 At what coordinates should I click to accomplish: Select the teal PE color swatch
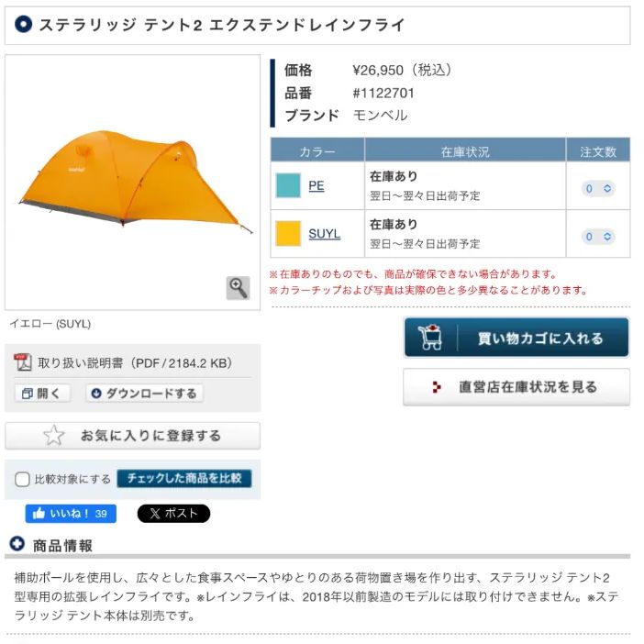[x=288, y=185]
